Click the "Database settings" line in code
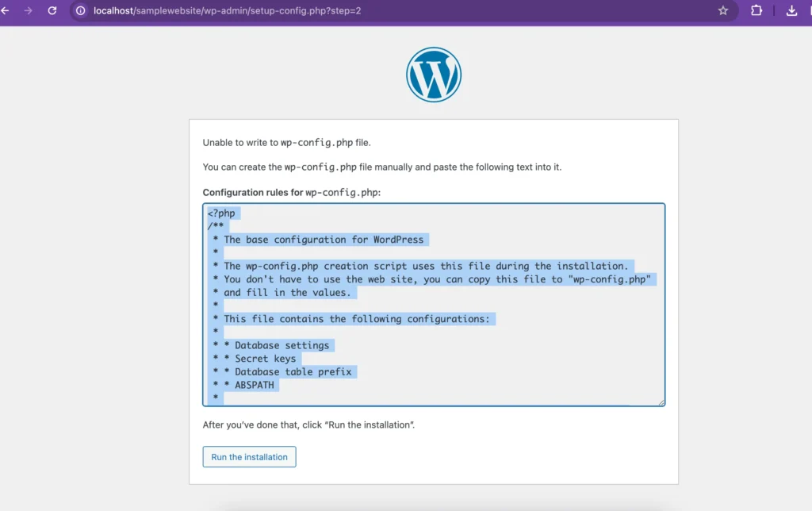Viewport: 812px width, 511px height. pyautogui.click(x=282, y=345)
